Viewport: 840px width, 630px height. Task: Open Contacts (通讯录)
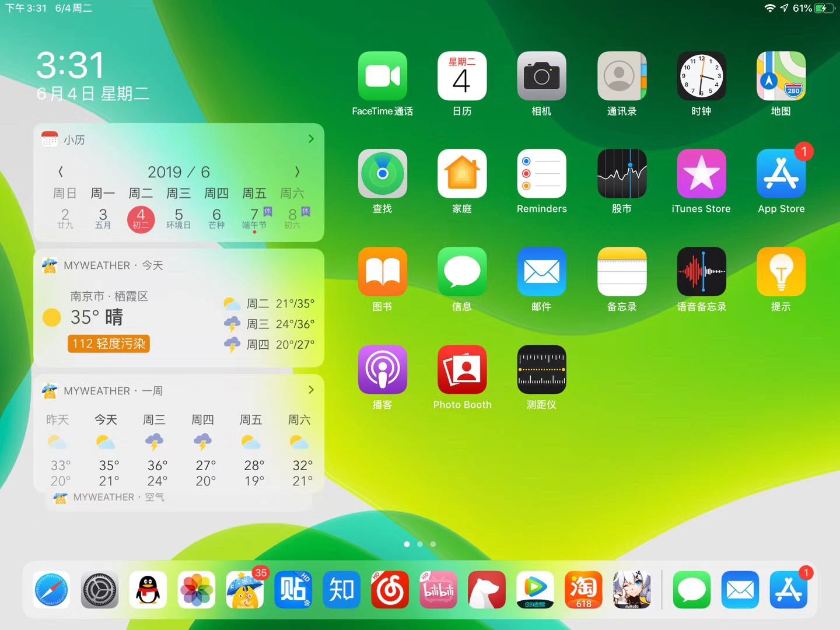tap(622, 76)
